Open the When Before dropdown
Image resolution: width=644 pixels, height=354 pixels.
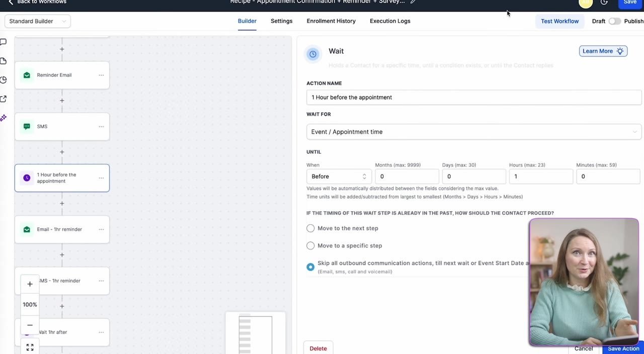click(x=339, y=176)
